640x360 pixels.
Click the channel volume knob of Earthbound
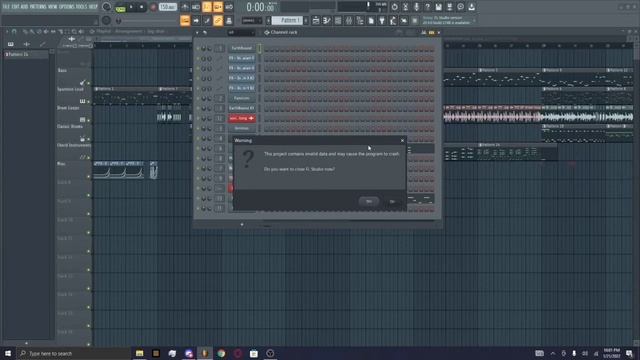pyautogui.click(x=209, y=48)
